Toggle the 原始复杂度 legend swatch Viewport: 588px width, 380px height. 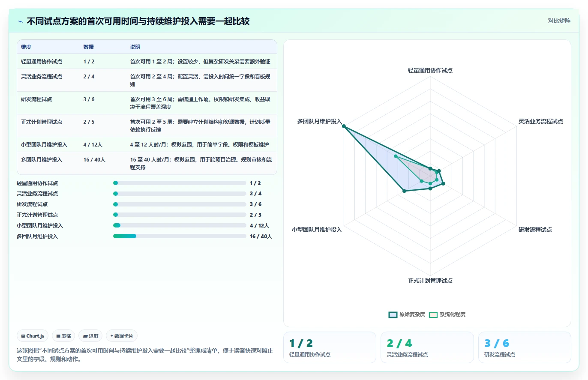tap(393, 314)
